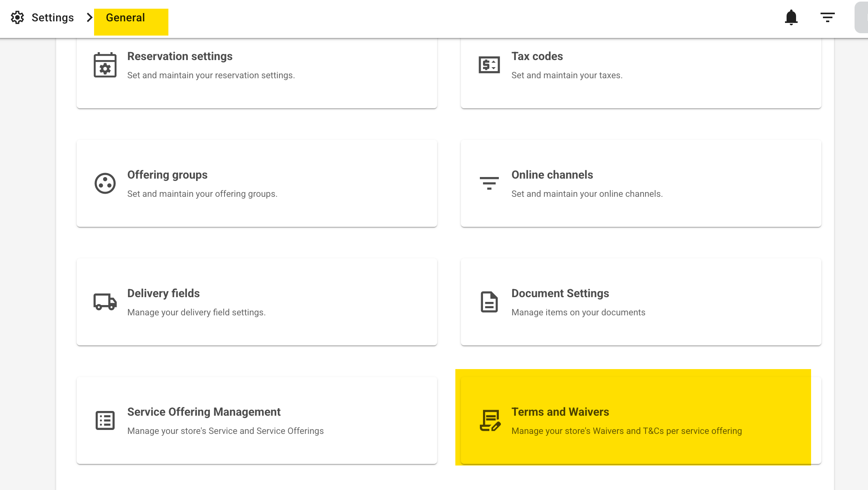Go back to Settings breadcrumb
This screenshot has height=490, width=868.
tap(53, 18)
